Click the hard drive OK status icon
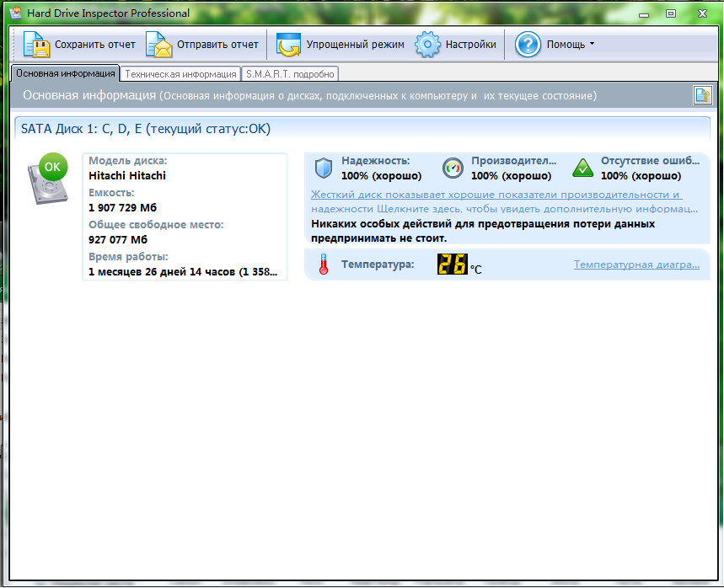 coord(48,179)
